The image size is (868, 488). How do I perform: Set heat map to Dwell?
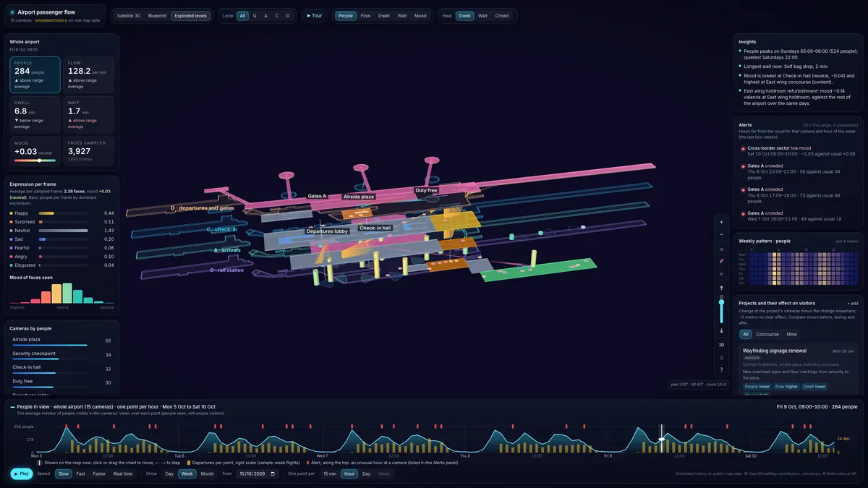pyautogui.click(x=464, y=15)
